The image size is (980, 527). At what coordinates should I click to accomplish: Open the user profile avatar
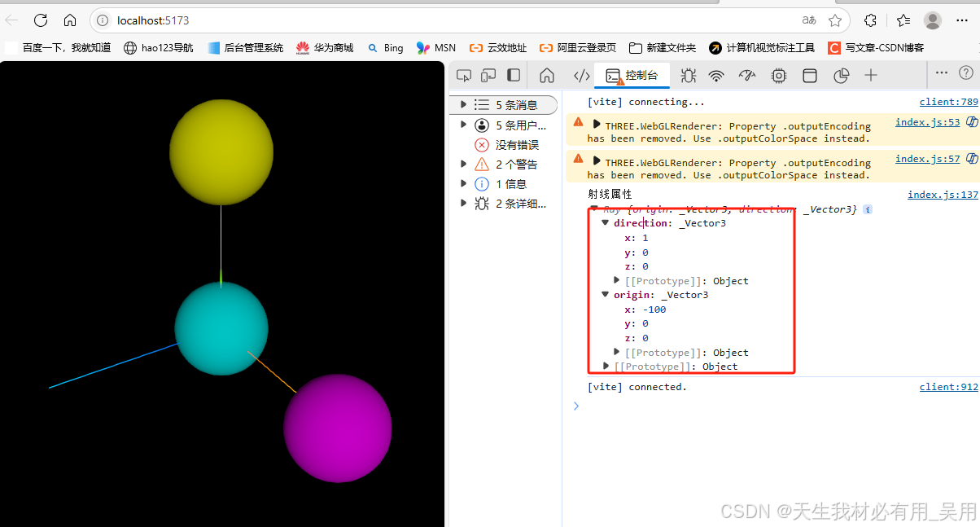(933, 20)
